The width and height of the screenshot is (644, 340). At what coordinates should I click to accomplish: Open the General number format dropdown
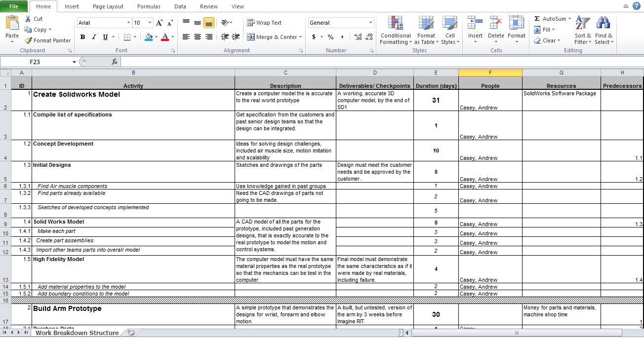(x=371, y=23)
